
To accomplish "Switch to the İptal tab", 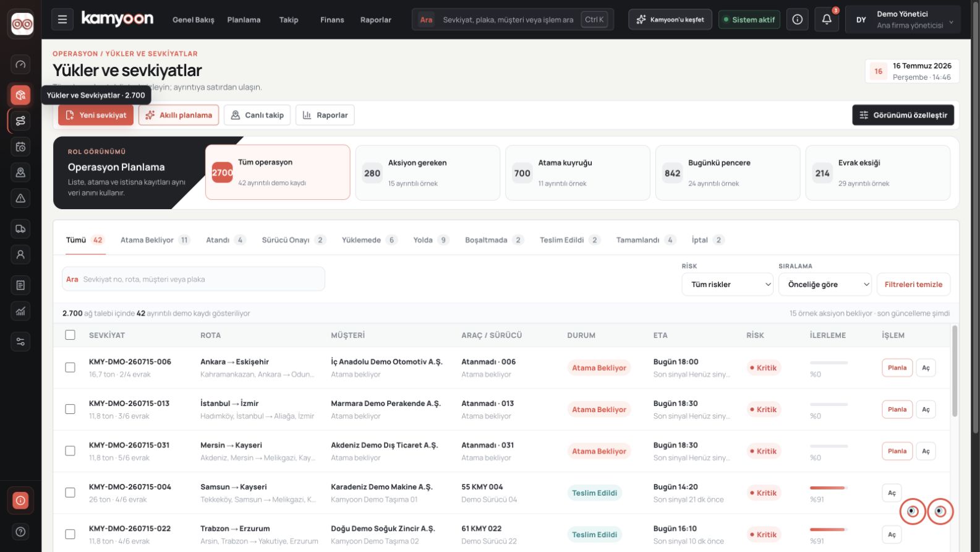I will (707, 240).
